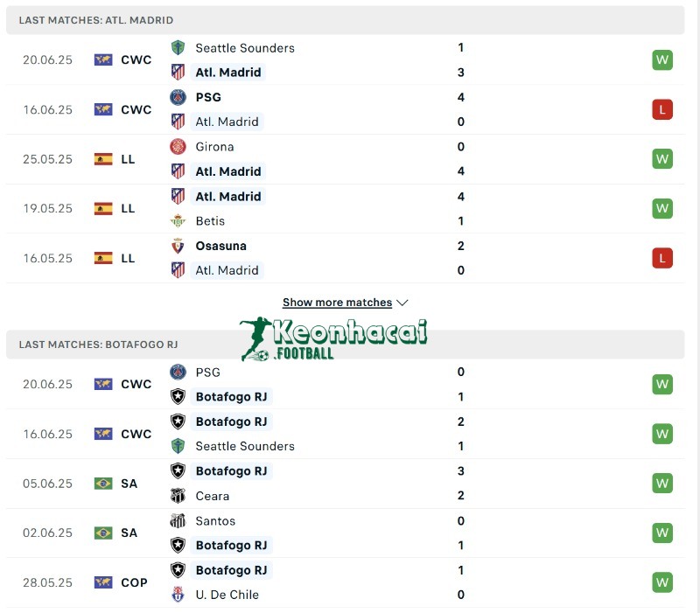
Task: Click the Brazil flag beside 05.06.25 SA
Action: [103, 484]
